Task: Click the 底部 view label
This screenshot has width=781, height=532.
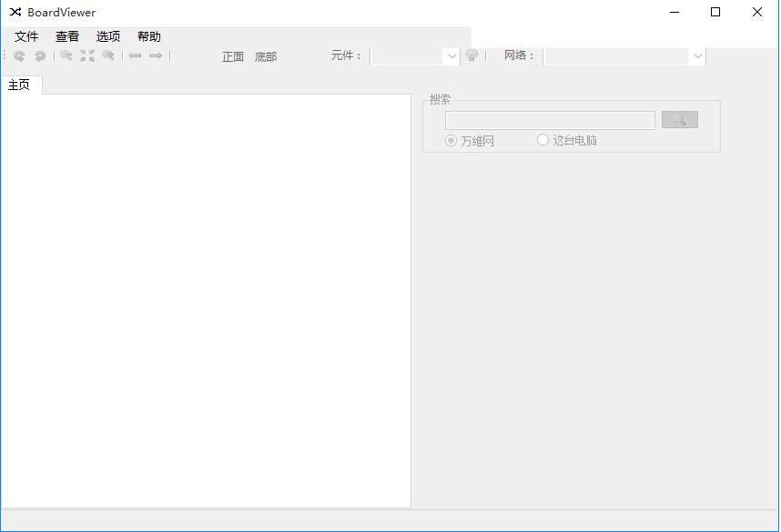Action: point(266,55)
